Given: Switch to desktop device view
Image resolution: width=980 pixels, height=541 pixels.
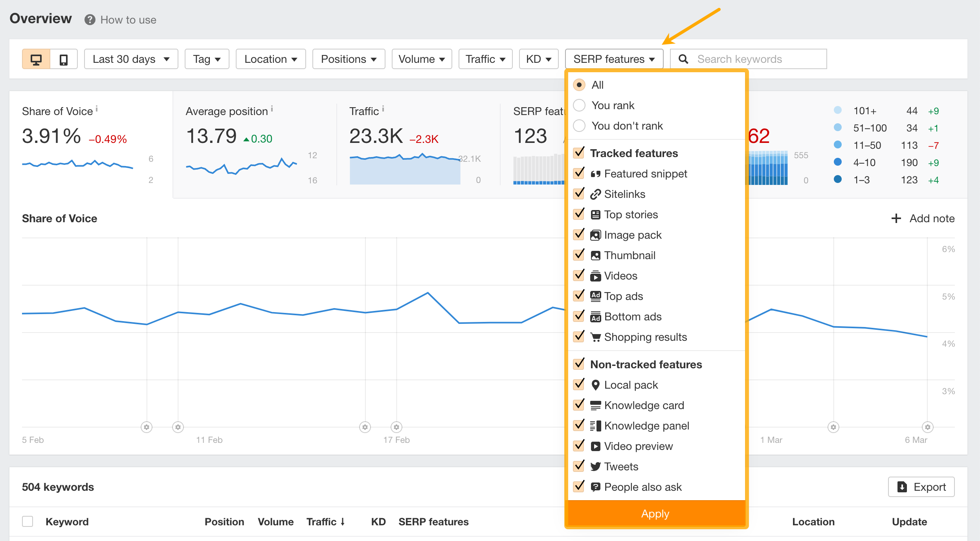Looking at the screenshot, I should point(36,59).
